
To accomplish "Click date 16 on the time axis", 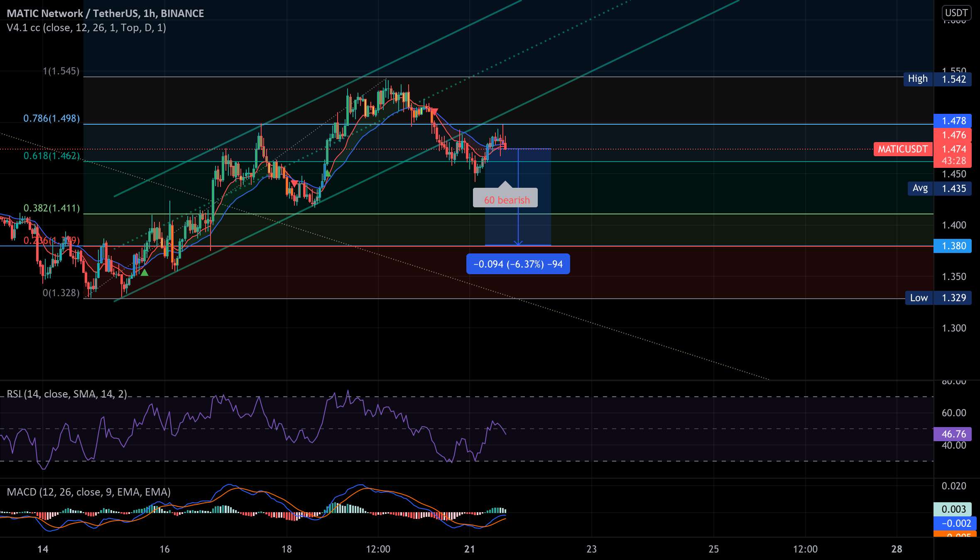I will point(164,549).
